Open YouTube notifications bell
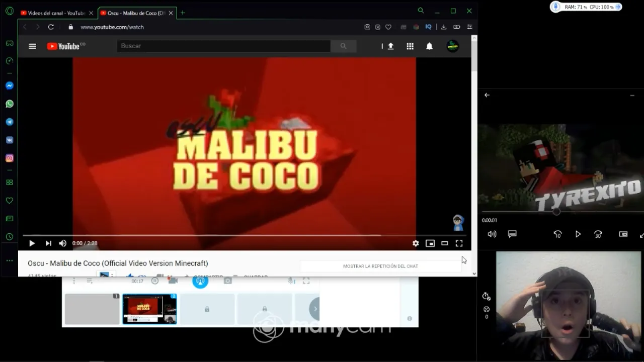 (429, 46)
